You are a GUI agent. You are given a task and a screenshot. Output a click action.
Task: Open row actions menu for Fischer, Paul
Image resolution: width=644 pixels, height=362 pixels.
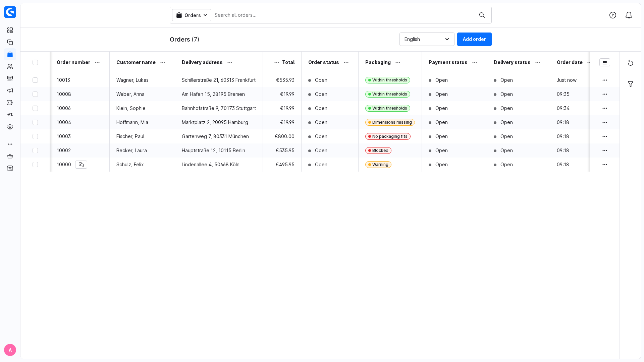pos(605,136)
